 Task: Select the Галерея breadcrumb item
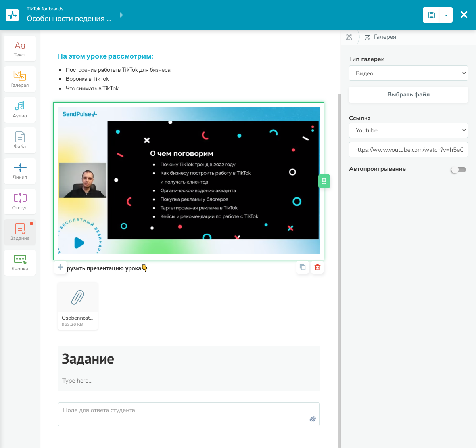point(380,37)
